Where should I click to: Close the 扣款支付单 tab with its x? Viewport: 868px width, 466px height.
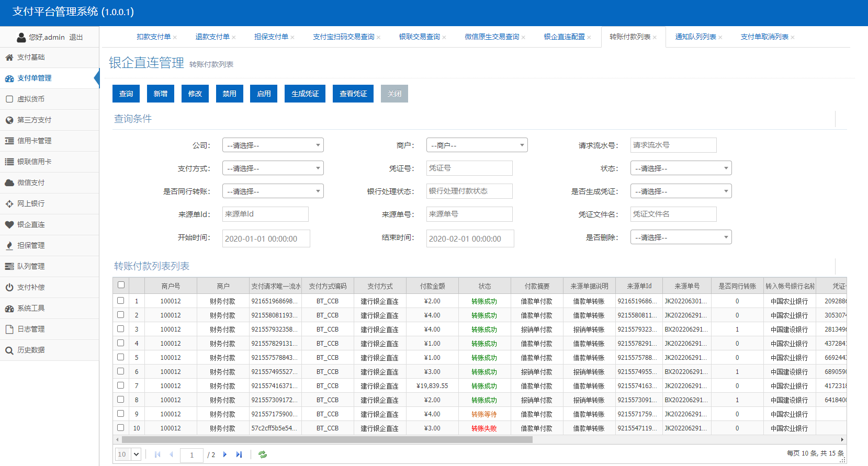[175, 37]
